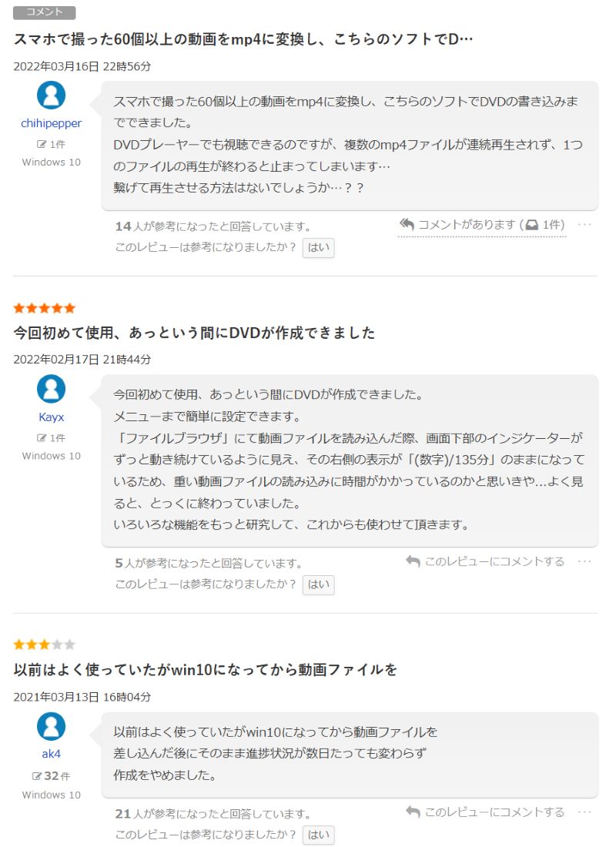The height and width of the screenshot is (847, 616).
Task: Click the reply arrow icon beside コメントがあります
Action: pyautogui.click(x=407, y=223)
